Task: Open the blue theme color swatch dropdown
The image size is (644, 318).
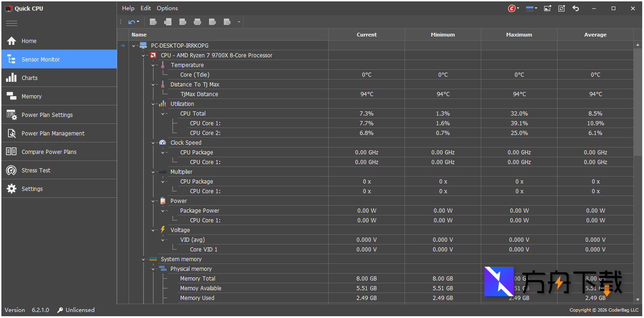Action: [532, 8]
